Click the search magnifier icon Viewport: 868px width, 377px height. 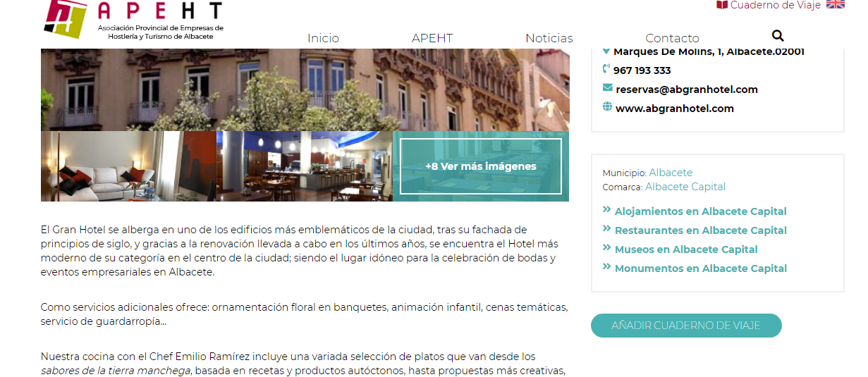pos(778,36)
